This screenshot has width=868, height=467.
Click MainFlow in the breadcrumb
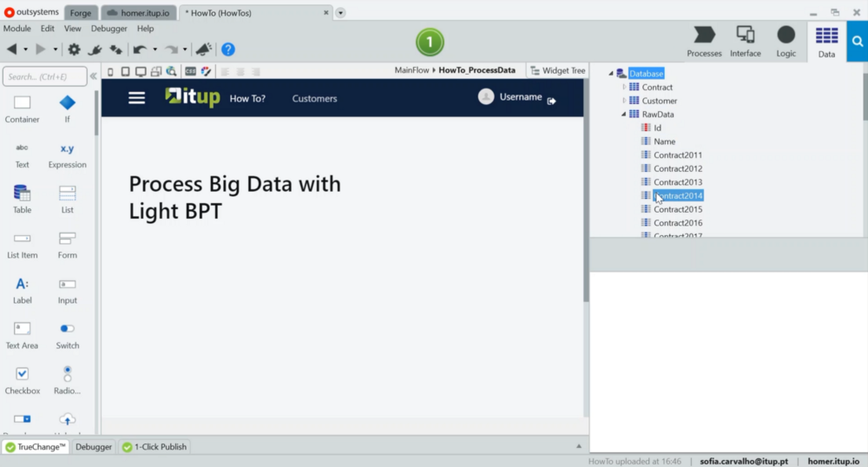[x=411, y=70]
